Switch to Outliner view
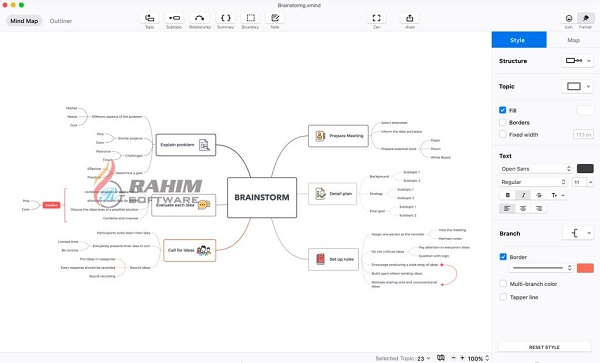The height and width of the screenshot is (363, 600). tap(61, 21)
